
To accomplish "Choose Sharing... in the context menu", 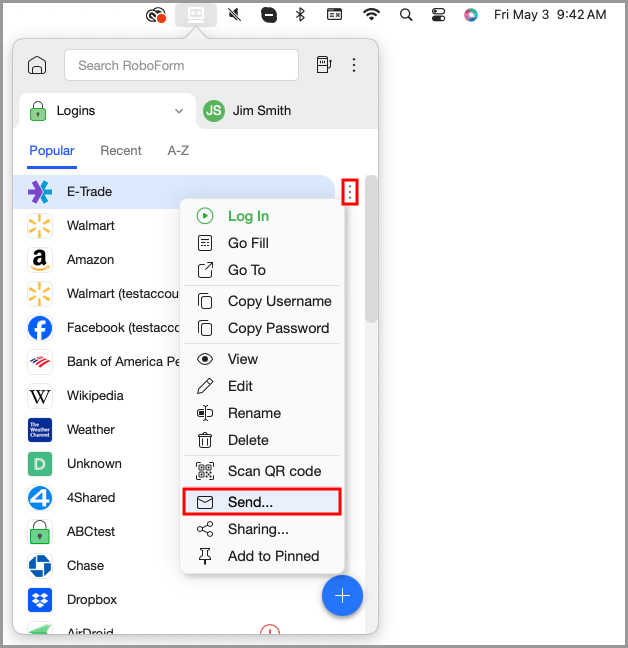I will coord(262,529).
